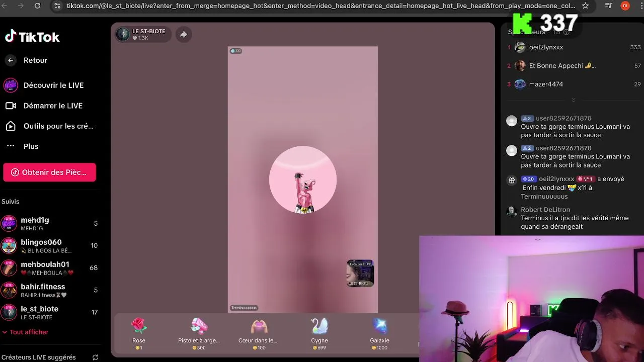This screenshot has height=362, width=644.
Task: Open bahir.fitness followed live channel
Action: (x=49, y=290)
